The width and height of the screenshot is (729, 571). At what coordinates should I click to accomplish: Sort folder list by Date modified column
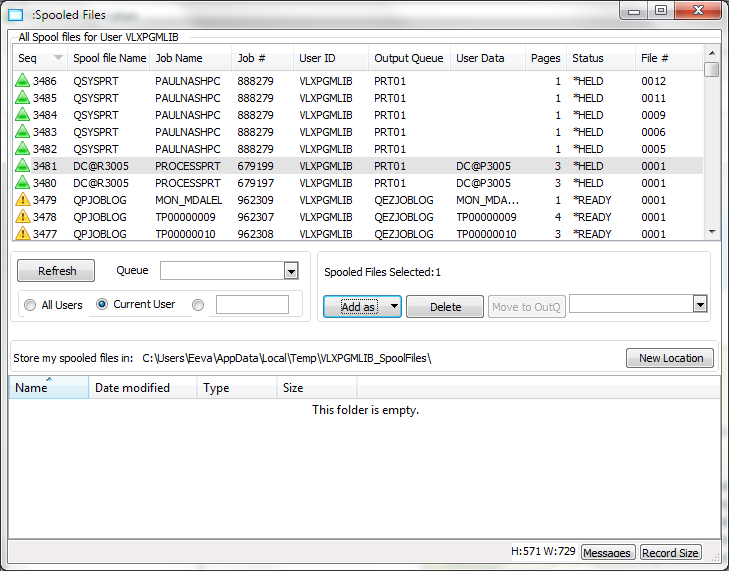pos(143,387)
